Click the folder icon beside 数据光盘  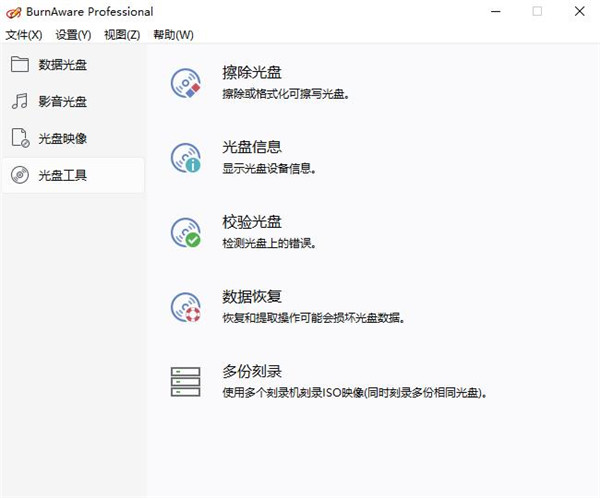(20, 64)
